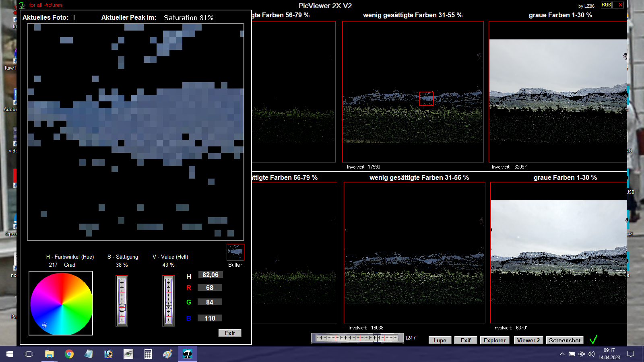Viewport: 644px width, 362px height.
Task: Click the S - Sättigung vertical slider
Action: 122,300
